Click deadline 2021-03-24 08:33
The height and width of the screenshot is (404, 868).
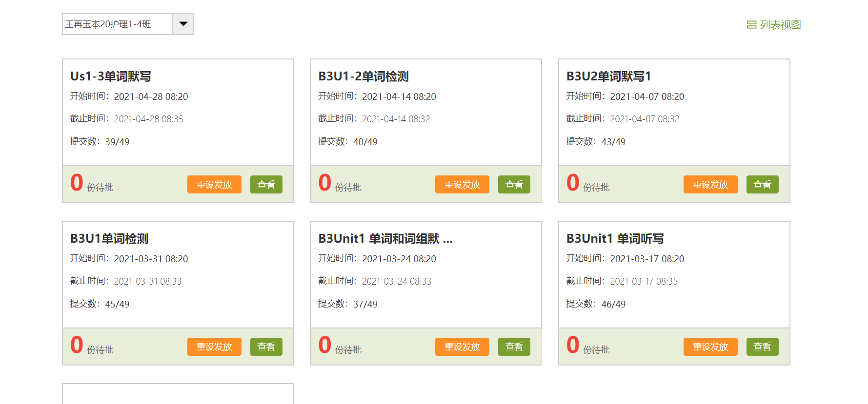coord(397,281)
